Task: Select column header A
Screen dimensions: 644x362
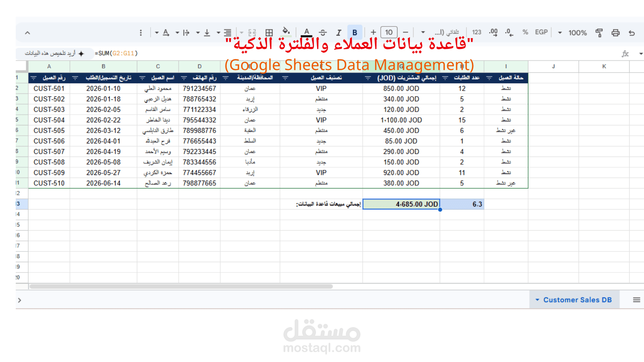Action: [x=49, y=66]
